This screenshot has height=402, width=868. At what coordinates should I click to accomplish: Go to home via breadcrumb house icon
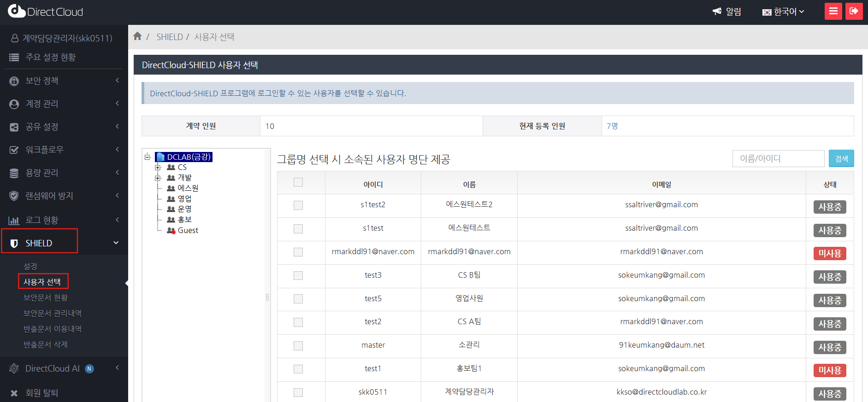(x=137, y=36)
